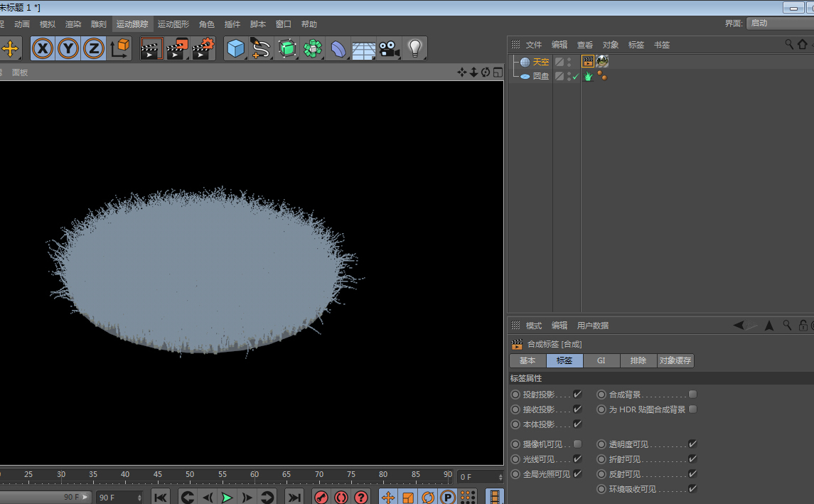Uncheck the 光线可见 checkbox
Screen dimensions: 814x504
[577, 459]
